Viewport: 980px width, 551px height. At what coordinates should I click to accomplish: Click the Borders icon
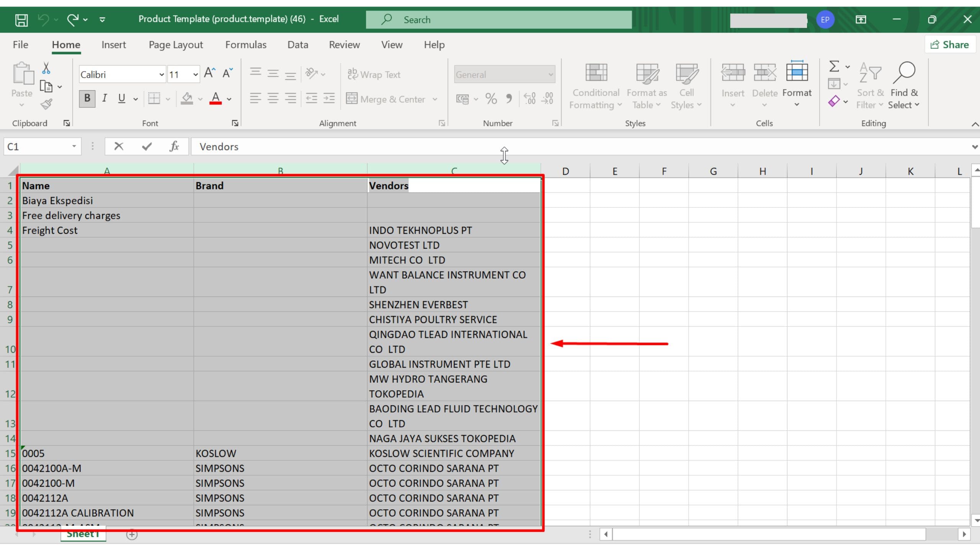(x=154, y=98)
